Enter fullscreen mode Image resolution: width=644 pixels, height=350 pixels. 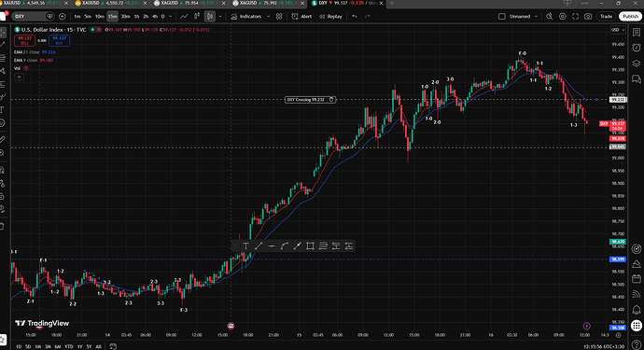coord(576,17)
